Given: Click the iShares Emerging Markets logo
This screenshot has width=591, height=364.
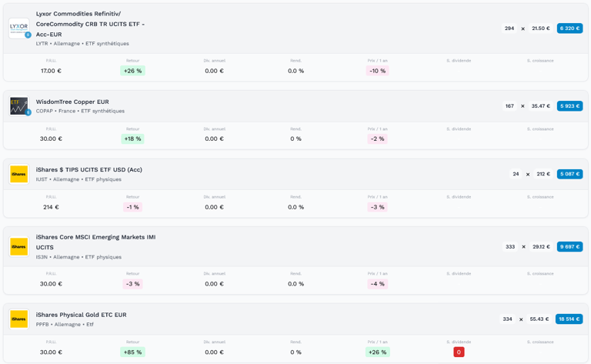Looking at the screenshot, I should click(x=19, y=246).
